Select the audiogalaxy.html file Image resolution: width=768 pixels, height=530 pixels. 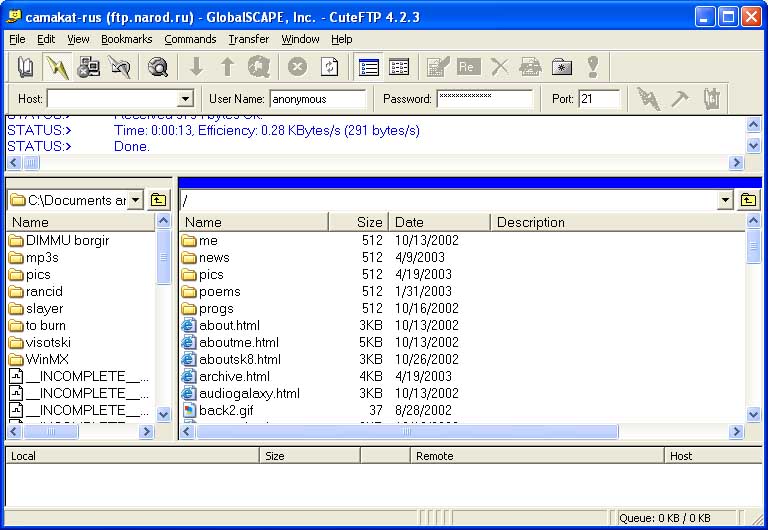point(240,393)
